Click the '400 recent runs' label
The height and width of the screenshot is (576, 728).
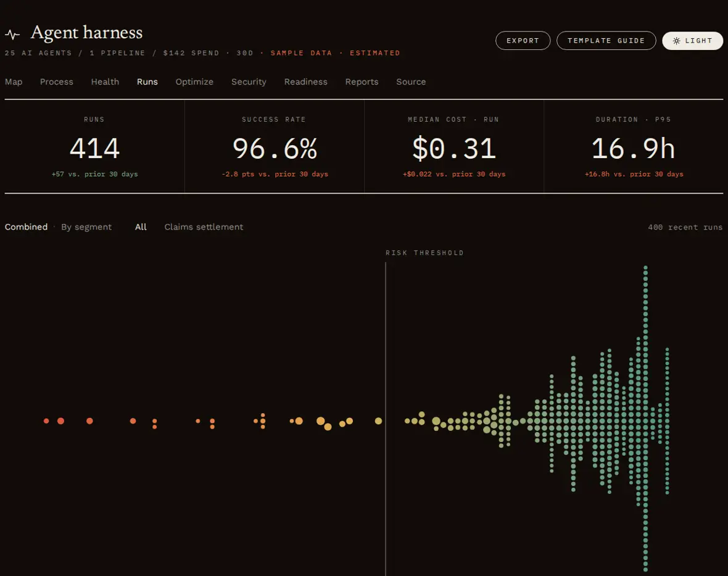(685, 227)
